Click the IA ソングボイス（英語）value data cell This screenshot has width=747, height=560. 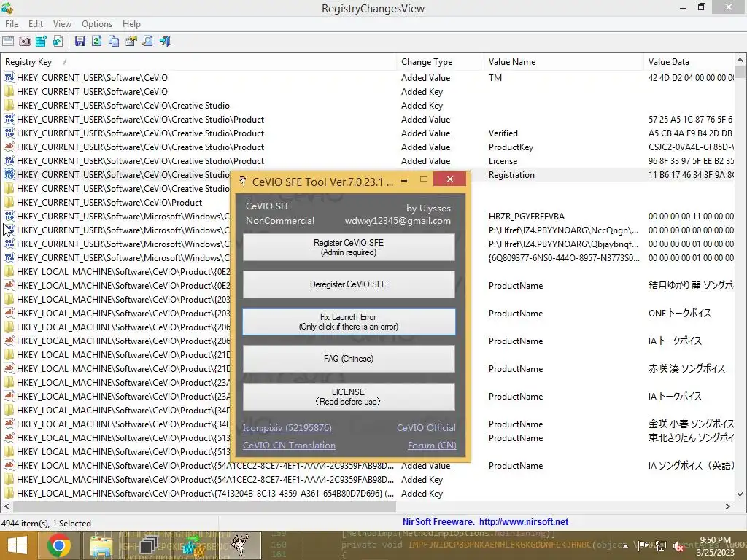click(x=691, y=466)
